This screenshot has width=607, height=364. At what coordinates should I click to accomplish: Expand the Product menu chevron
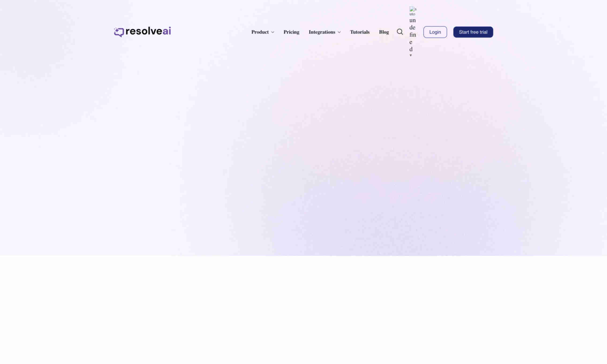(x=273, y=32)
